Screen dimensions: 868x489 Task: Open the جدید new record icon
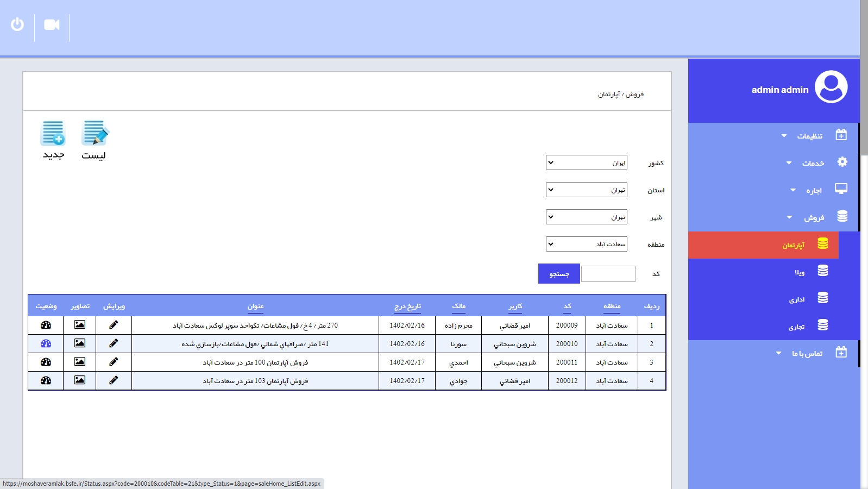click(53, 134)
